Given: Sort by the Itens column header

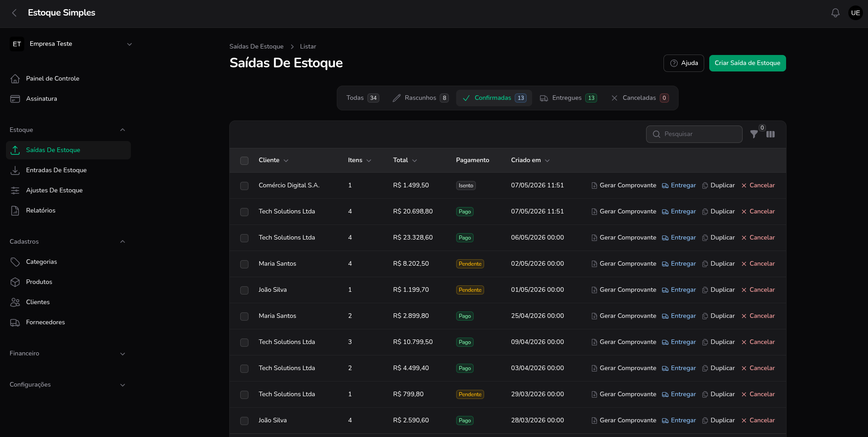Looking at the screenshot, I should coord(360,160).
